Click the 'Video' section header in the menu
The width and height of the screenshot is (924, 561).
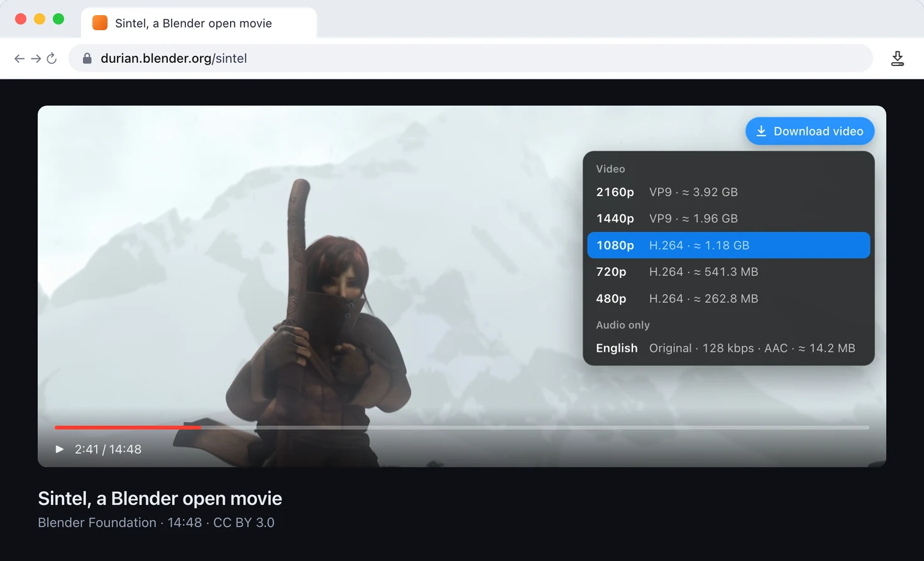coord(610,169)
